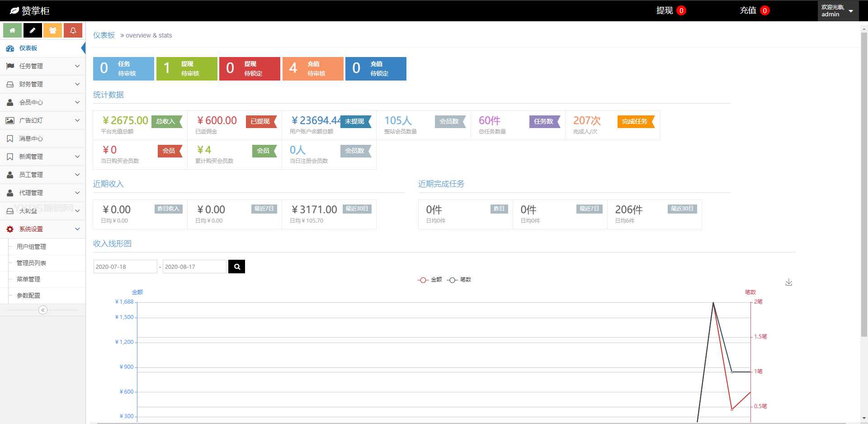
Task: Click the page vertical scrollbar
Action: 864,181
